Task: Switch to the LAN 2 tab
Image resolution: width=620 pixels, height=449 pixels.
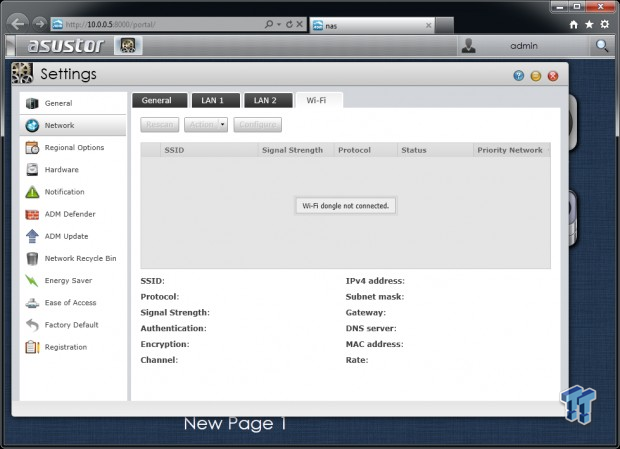Action: [x=268, y=100]
